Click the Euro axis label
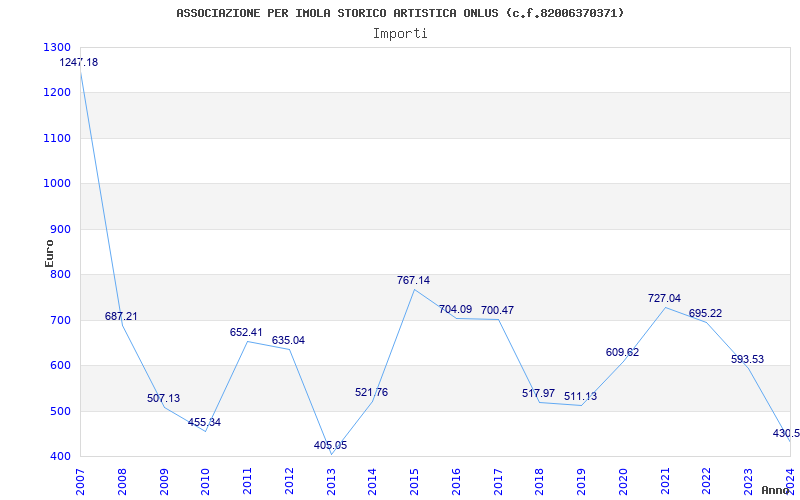800x500 pixels. 49,253
